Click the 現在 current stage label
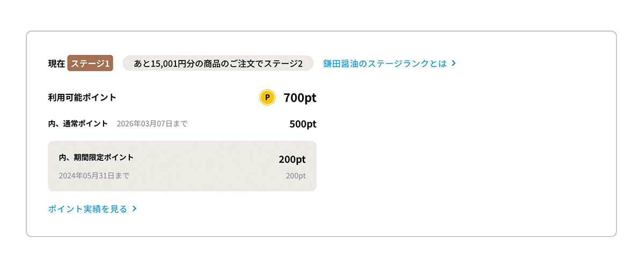The width and height of the screenshot is (644, 268). coord(56,63)
